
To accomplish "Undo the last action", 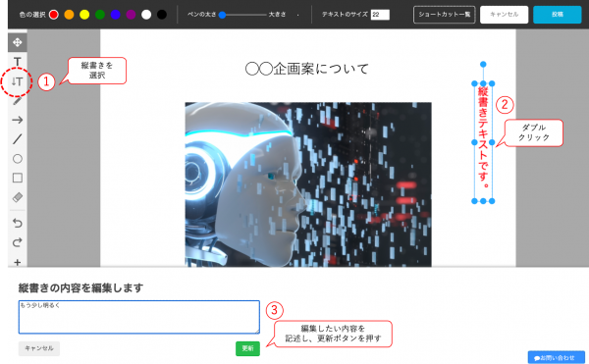I will click(18, 224).
